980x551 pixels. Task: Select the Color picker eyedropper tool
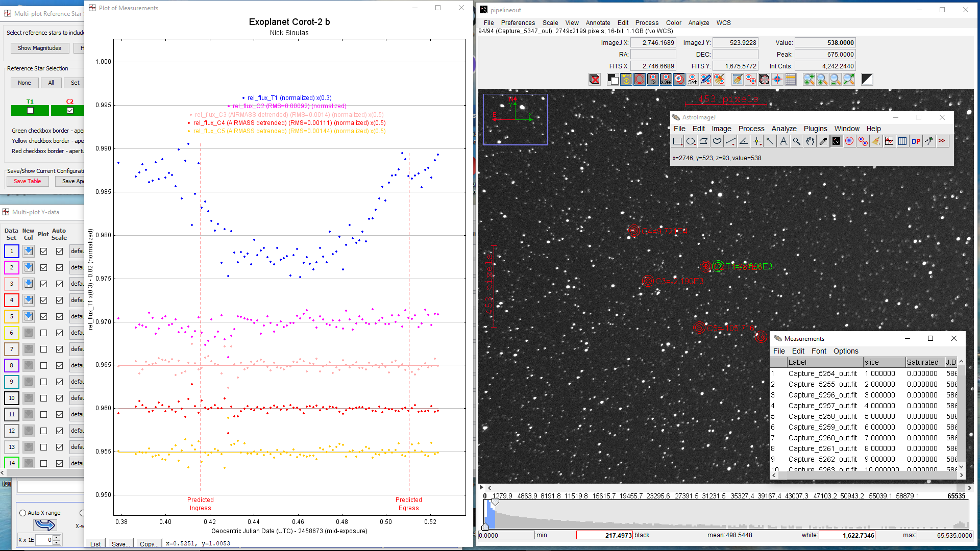823,141
